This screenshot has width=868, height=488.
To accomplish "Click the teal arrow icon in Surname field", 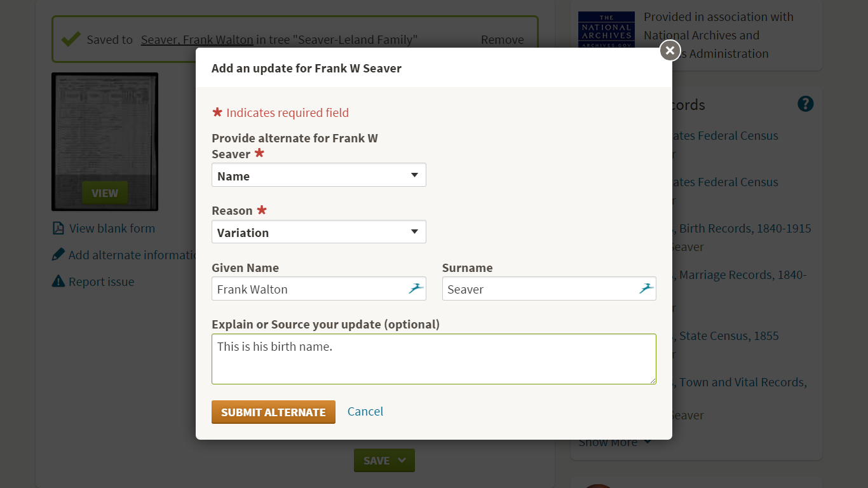I will click(x=647, y=288).
